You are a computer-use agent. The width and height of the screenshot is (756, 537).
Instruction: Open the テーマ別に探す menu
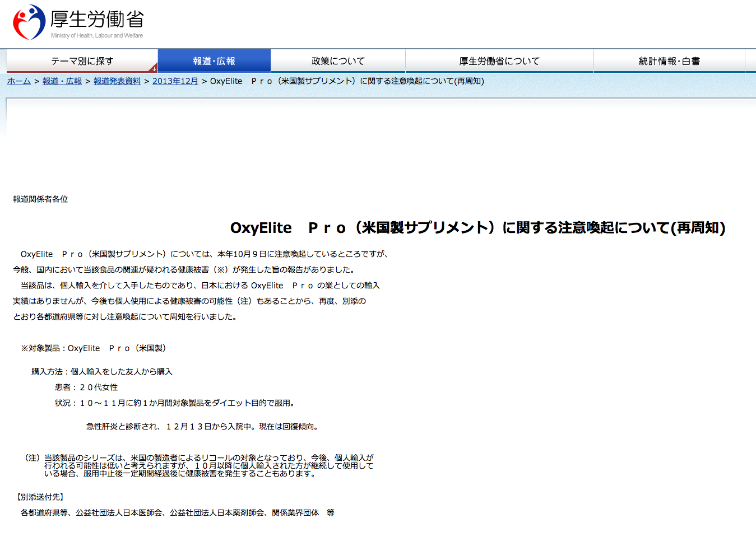tap(82, 61)
